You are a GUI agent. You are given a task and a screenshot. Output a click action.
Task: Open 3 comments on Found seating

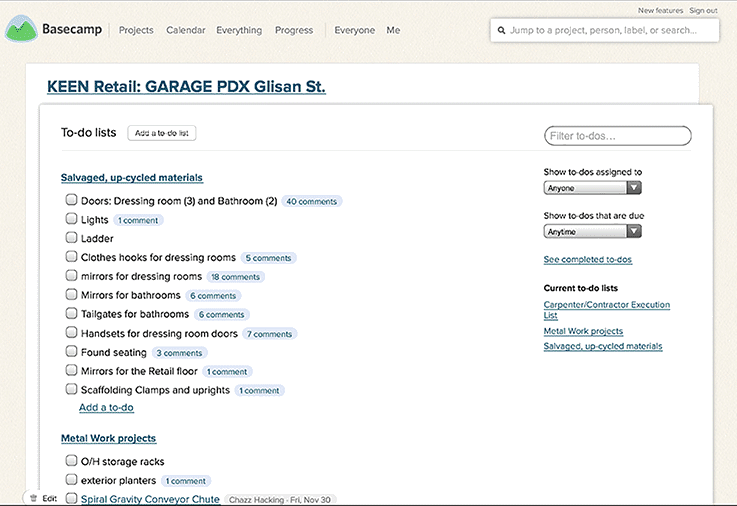[x=180, y=353]
